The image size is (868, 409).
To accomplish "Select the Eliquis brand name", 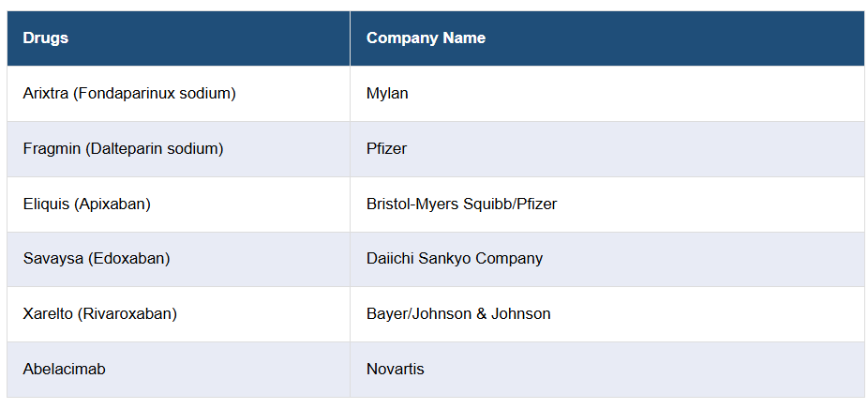I will point(47,204).
